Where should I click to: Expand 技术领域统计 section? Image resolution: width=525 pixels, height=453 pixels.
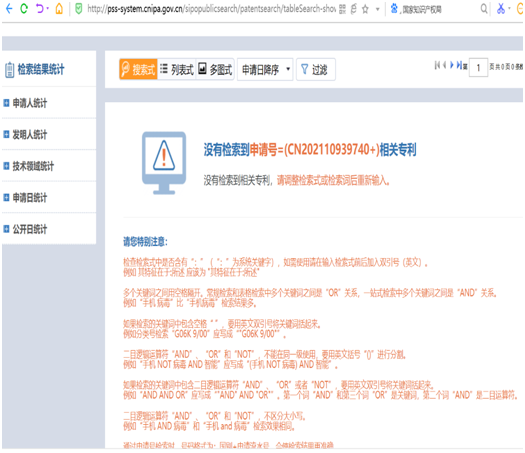click(x=6, y=166)
